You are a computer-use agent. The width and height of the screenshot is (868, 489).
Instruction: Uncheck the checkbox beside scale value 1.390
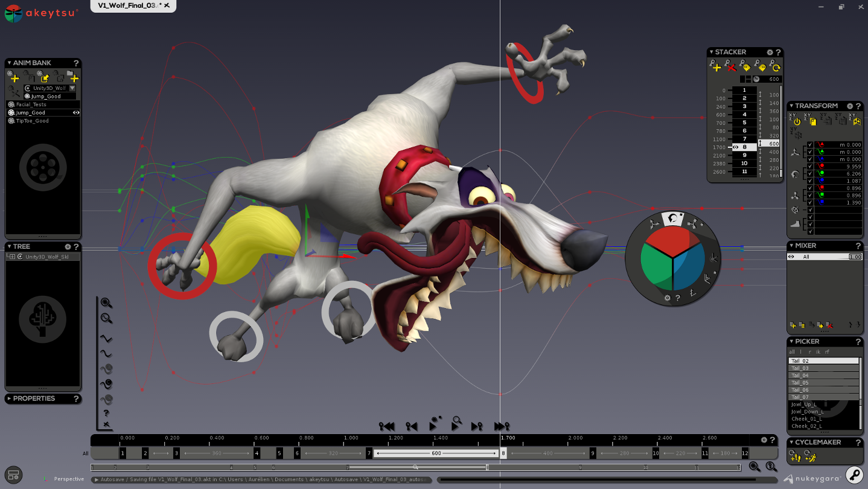click(x=810, y=203)
